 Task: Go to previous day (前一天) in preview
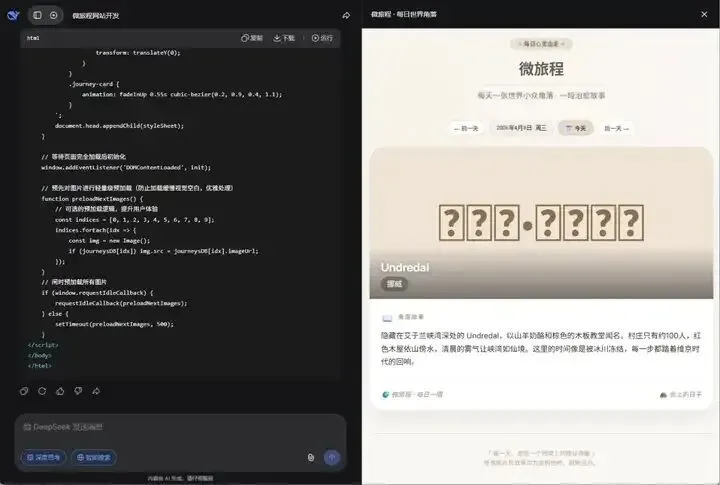[466, 128]
